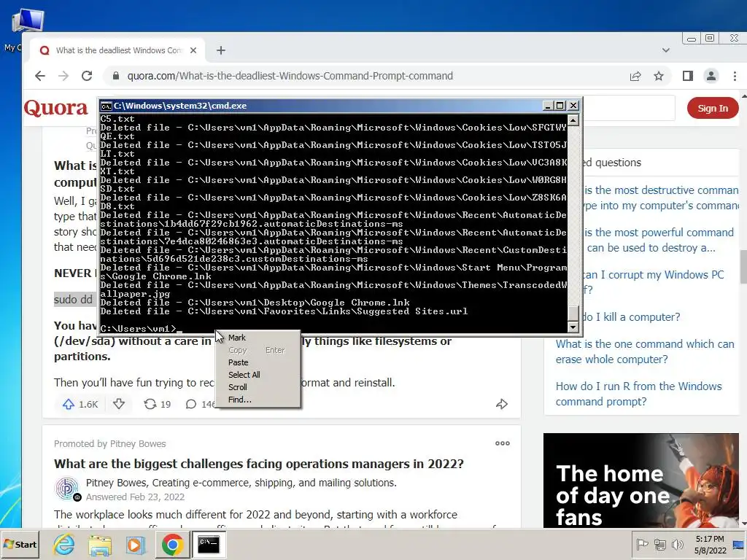The image size is (747, 560).
Task: Click the cmd scrollbar down arrow
Action: coord(573,327)
